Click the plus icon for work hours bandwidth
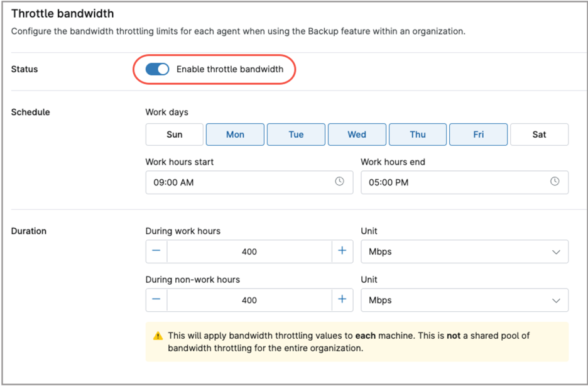 [342, 251]
